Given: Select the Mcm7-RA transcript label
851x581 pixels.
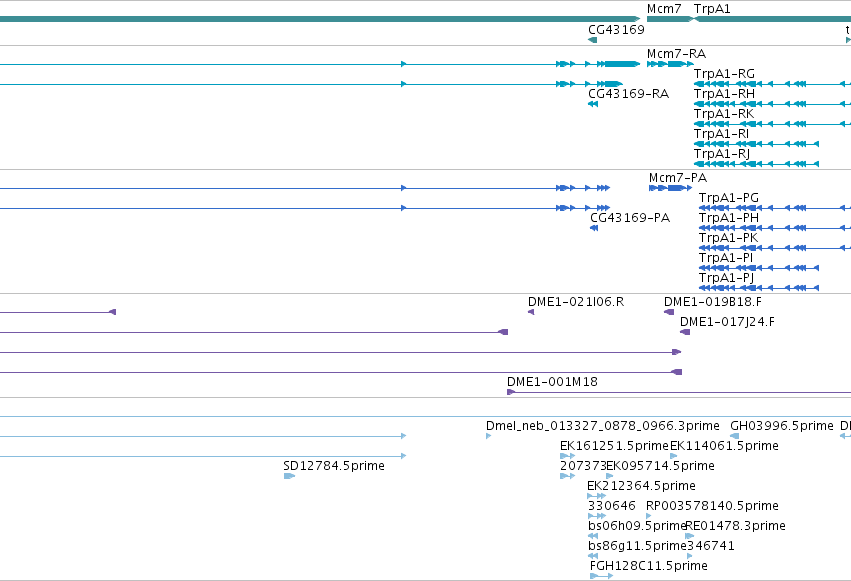Looking at the screenshot, I should 676,54.
